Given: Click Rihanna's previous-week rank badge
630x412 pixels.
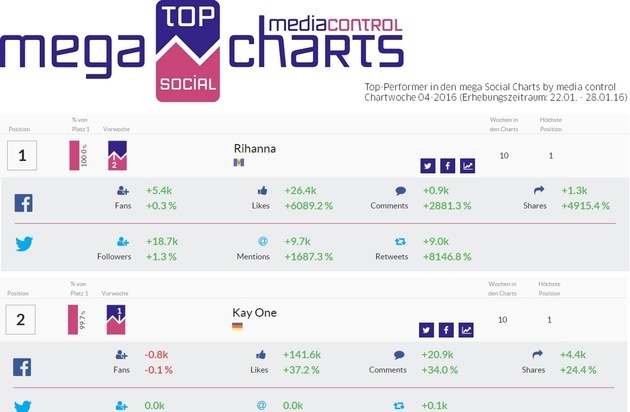Looking at the screenshot, I should click(117, 155).
